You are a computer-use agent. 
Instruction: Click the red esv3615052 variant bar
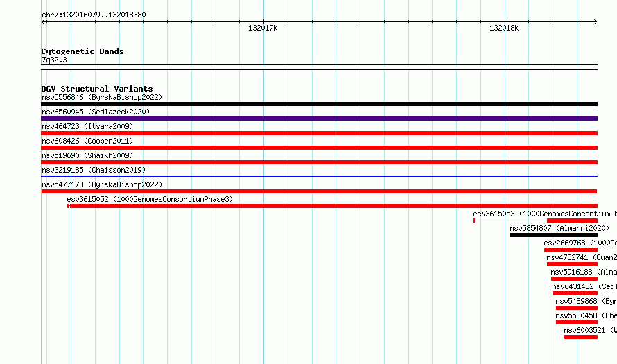coord(333,206)
